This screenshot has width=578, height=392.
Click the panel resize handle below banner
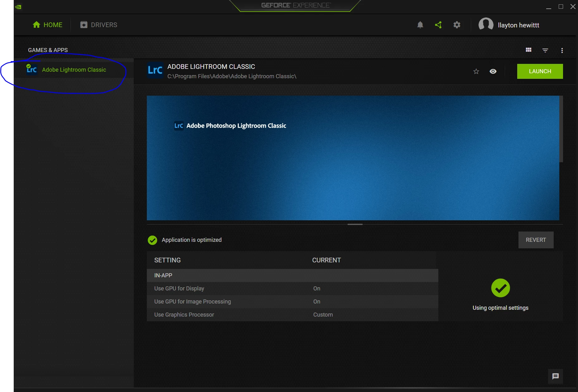[x=355, y=224]
